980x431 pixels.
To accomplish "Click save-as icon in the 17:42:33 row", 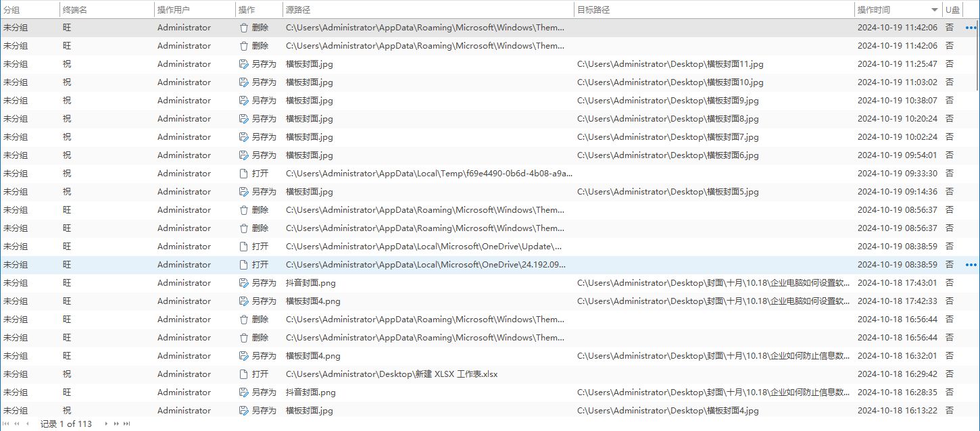I will click(x=244, y=301).
